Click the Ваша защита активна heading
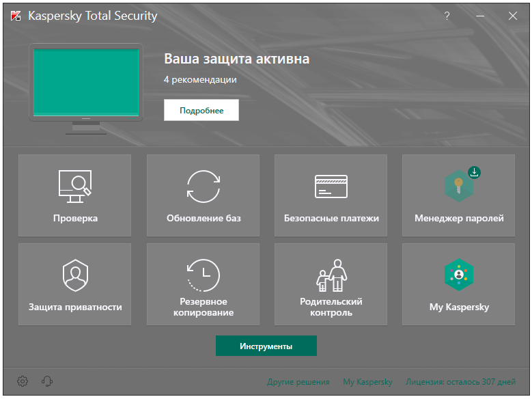The height and width of the screenshot is (399, 532). (x=236, y=59)
